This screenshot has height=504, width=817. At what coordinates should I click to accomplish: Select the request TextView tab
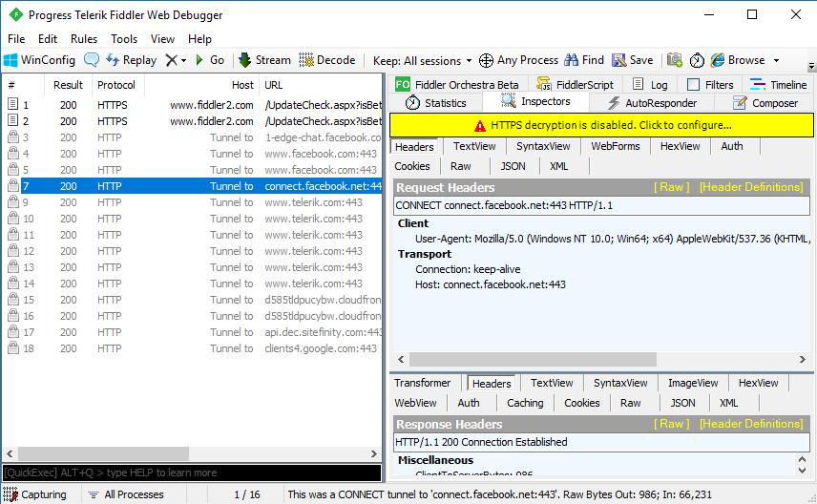point(474,146)
